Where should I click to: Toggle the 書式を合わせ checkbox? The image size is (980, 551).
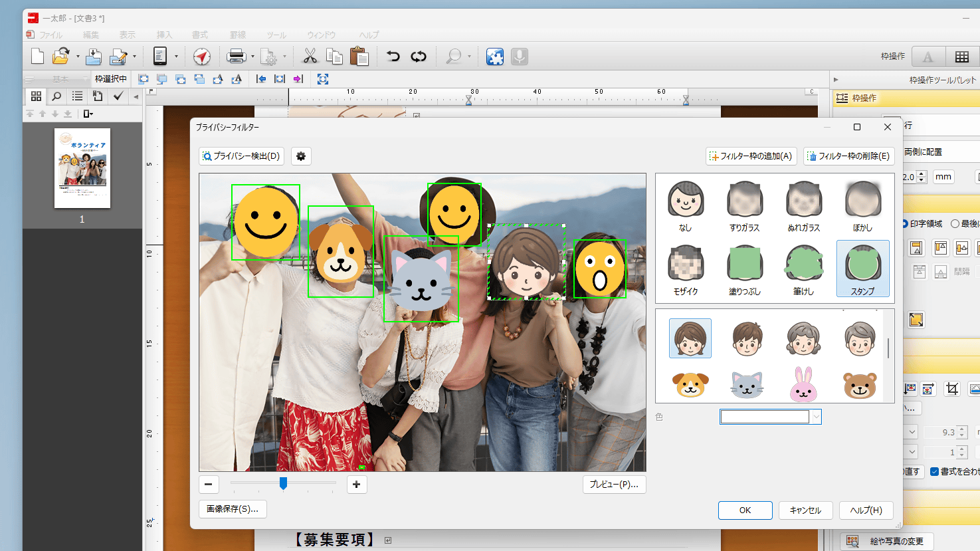pos(934,471)
